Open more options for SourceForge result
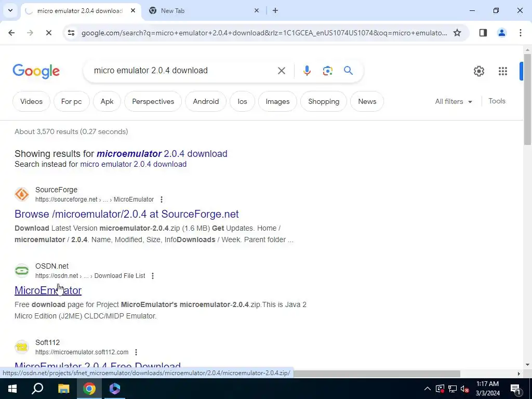The image size is (532, 399). coord(162,199)
